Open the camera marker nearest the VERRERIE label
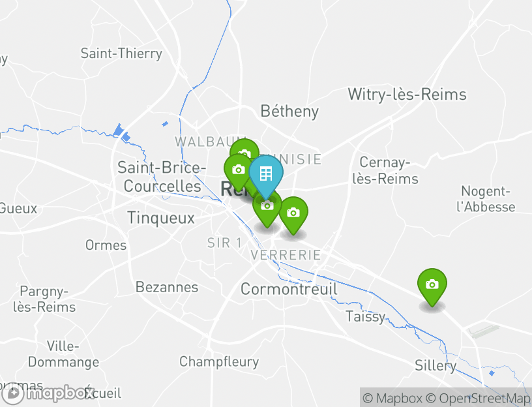The width and height of the screenshot is (532, 407). point(293,213)
